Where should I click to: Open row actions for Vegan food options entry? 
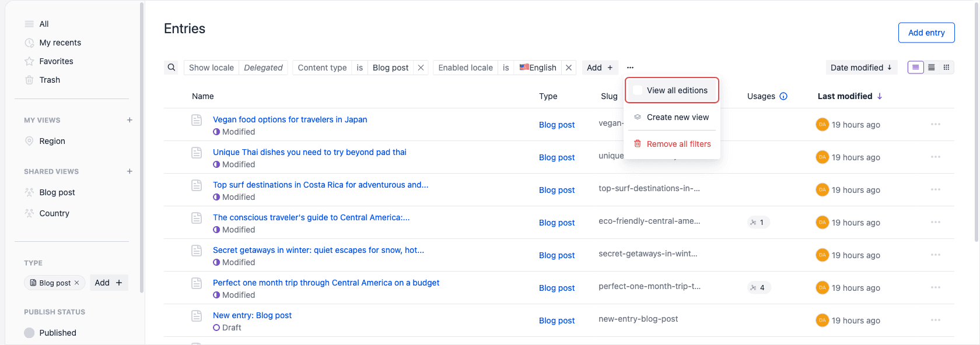pos(936,124)
